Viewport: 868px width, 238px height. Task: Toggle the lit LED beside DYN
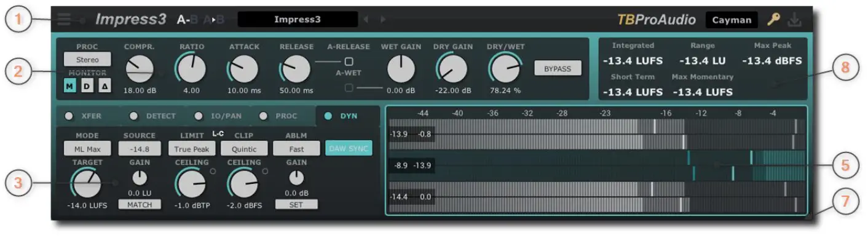click(x=328, y=116)
